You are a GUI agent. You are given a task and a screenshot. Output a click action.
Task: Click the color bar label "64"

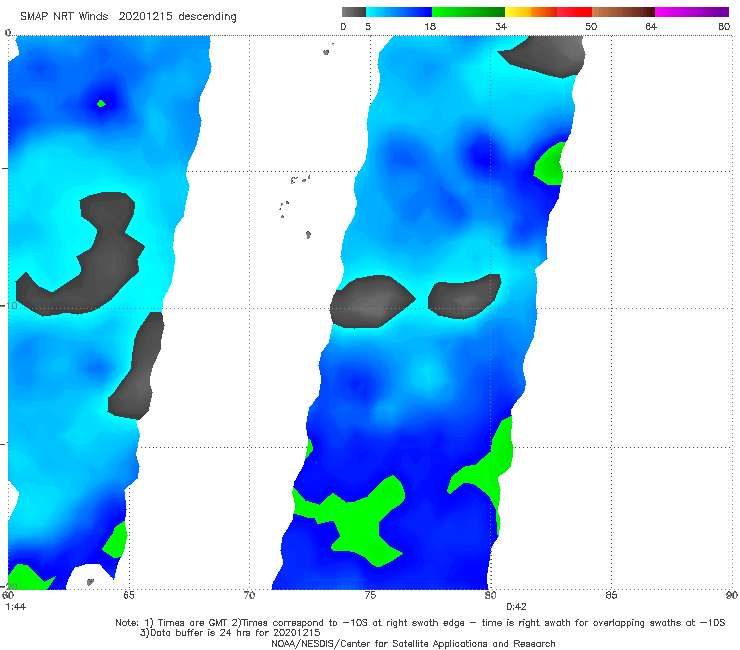tap(651, 27)
